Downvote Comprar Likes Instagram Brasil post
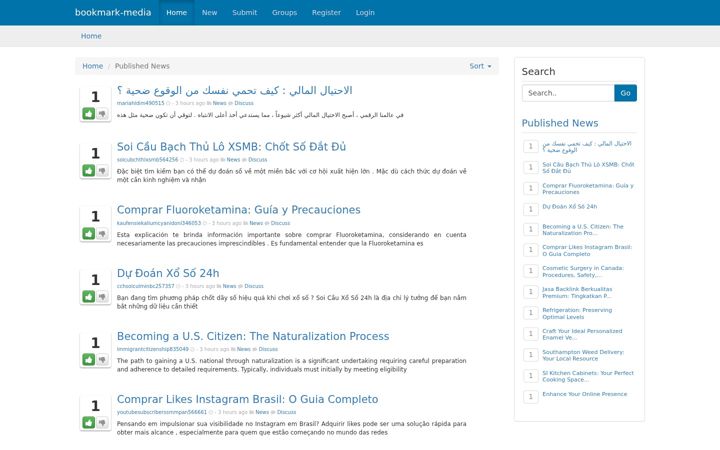720x450 pixels. click(102, 422)
